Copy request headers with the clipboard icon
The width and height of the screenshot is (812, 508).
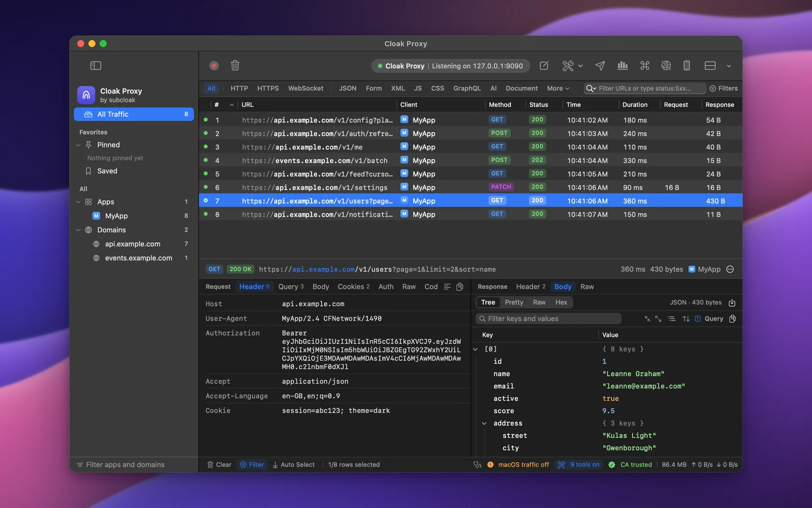[460, 287]
